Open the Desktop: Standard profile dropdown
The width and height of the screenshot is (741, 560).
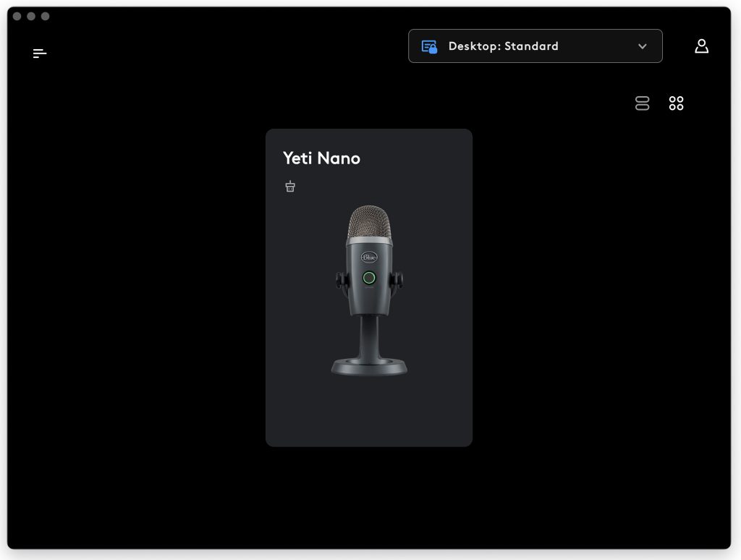click(535, 46)
